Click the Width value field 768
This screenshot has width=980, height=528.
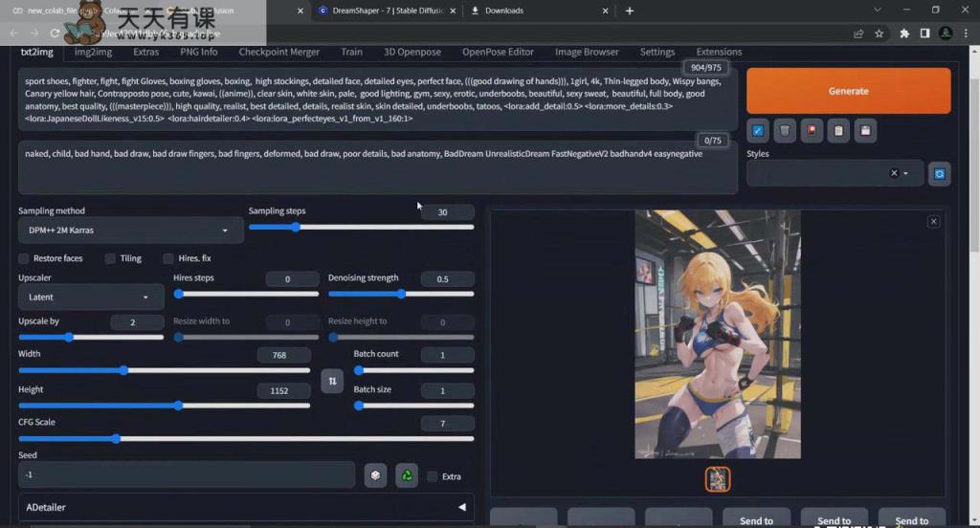pos(283,355)
